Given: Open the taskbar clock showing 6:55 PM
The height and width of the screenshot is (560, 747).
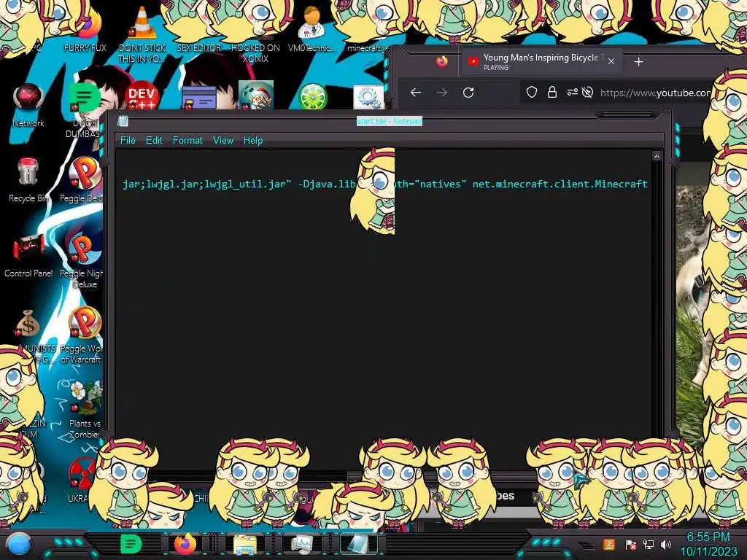Looking at the screenshot, I should click(708, 544).
